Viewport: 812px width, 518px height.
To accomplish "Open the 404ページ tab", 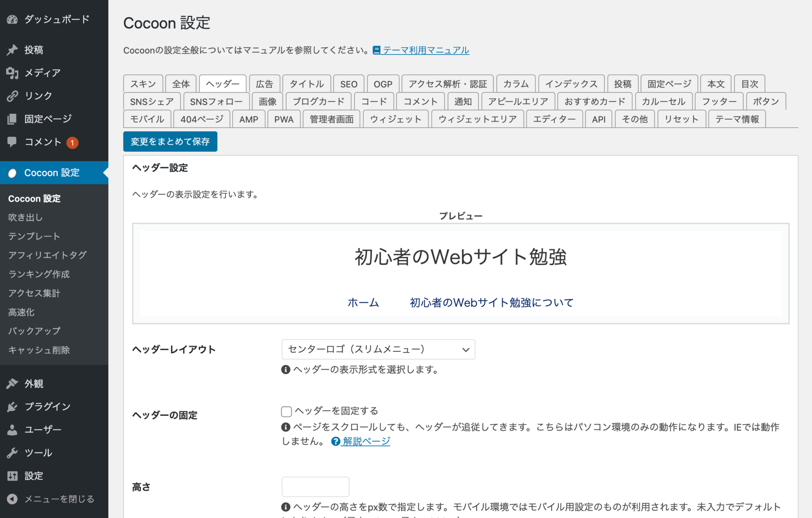I will click(x=202, y=119).
